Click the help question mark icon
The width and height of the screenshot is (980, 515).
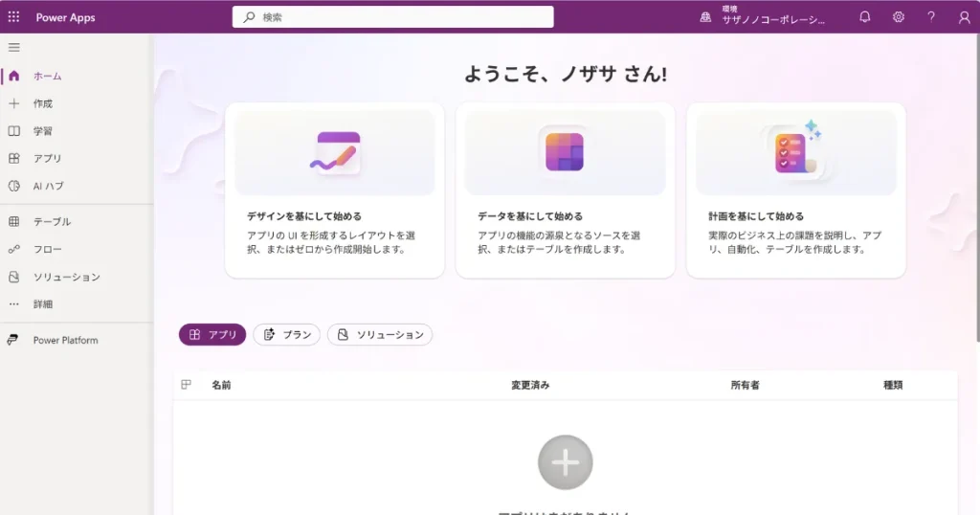pyautogui.click(x=931, y=17)
